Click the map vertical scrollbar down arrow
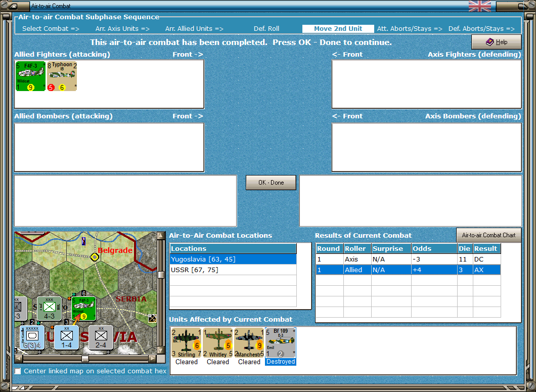 tap(161, 350)
